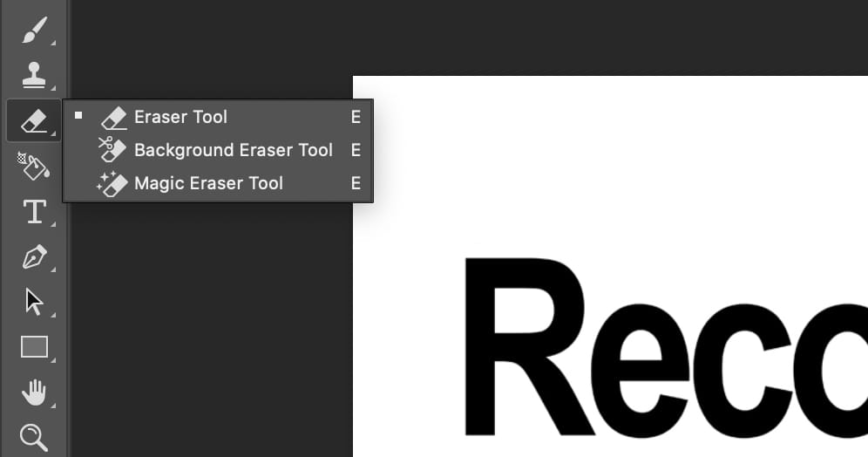Choose Magic Eraser Tool from flyout

218,183
